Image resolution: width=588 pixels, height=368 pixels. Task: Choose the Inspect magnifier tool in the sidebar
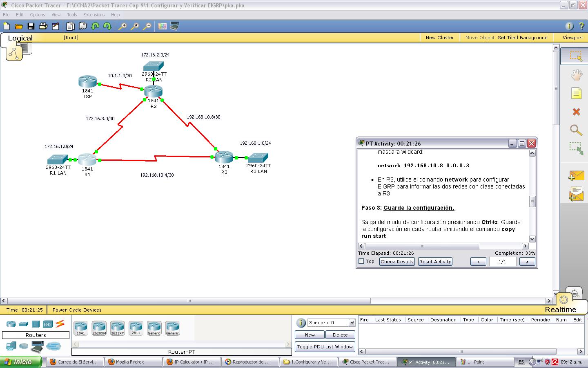pyautogui.click(x=576, y=130)
